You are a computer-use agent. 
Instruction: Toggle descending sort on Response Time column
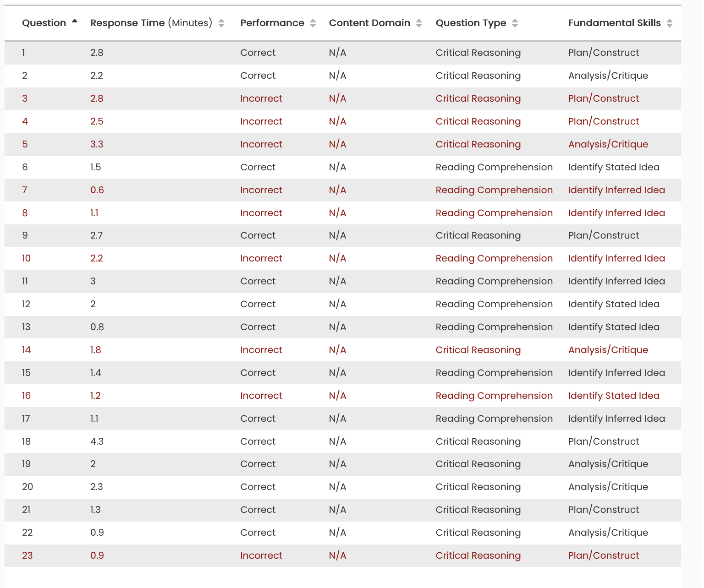click(x=222, y=22)
